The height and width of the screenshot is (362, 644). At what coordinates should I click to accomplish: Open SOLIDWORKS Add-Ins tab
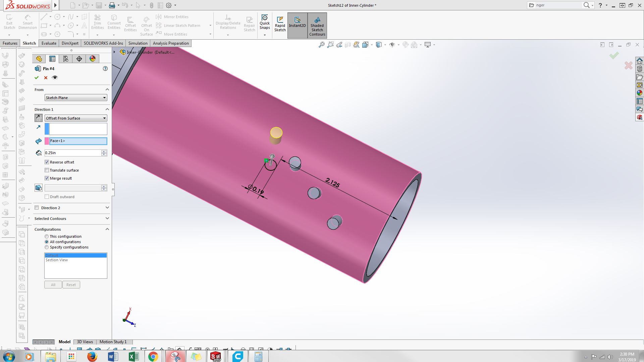pyautogui.click(x=103, y=43)
